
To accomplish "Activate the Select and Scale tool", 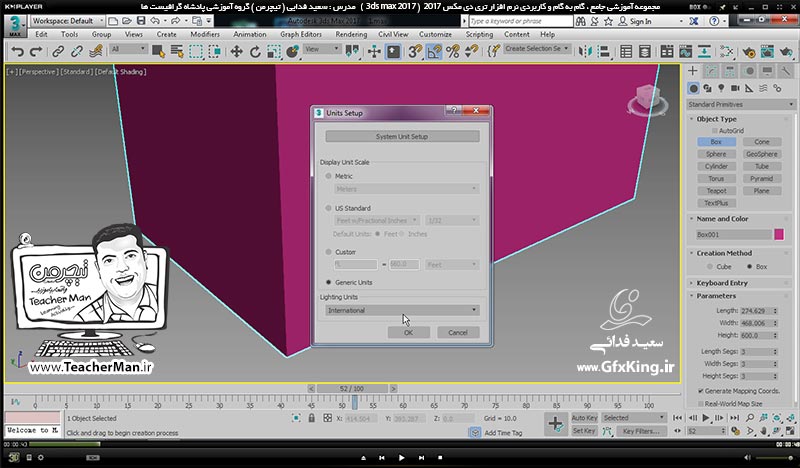I will pyautogui.click(x=274, y=52).
